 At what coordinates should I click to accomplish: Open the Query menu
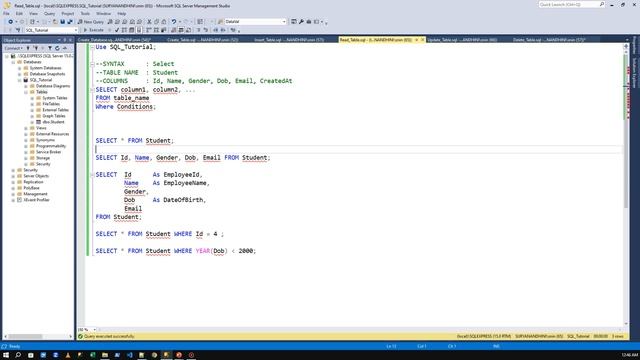pos(49,13)
